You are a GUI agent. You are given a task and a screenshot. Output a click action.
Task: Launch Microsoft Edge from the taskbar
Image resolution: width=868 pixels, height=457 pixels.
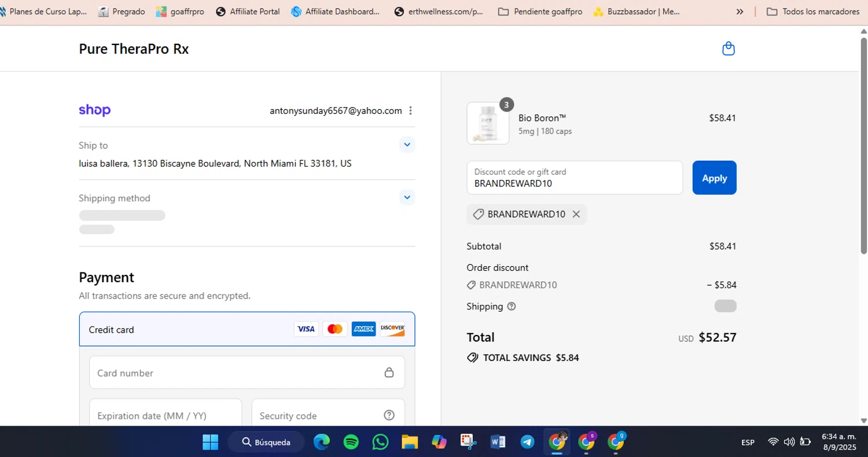point(322,442)
